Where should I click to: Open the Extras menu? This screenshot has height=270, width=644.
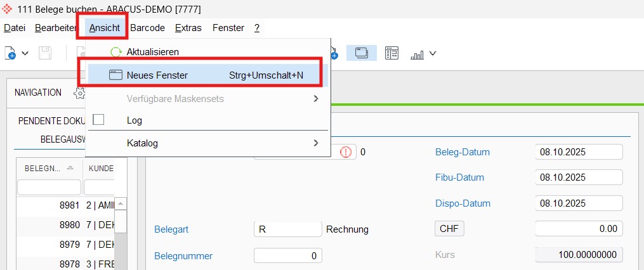(188, 28)
